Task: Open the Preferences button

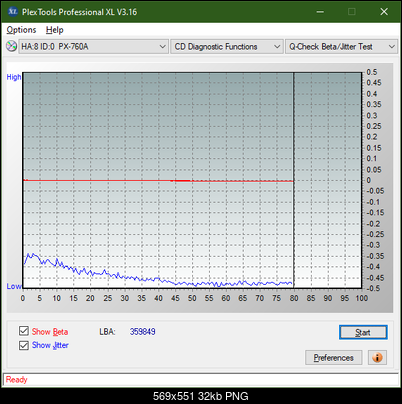Action: pyautogui.click(x=334, y=358)
